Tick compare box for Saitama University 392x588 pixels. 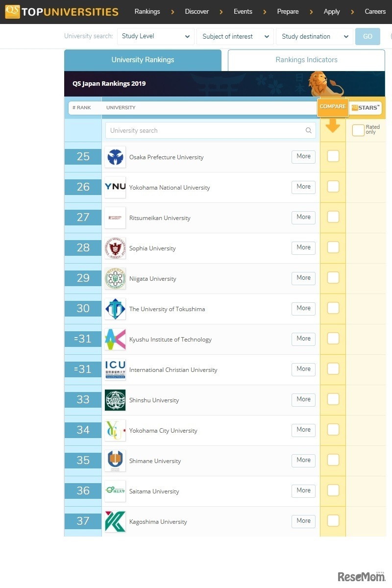333,490
